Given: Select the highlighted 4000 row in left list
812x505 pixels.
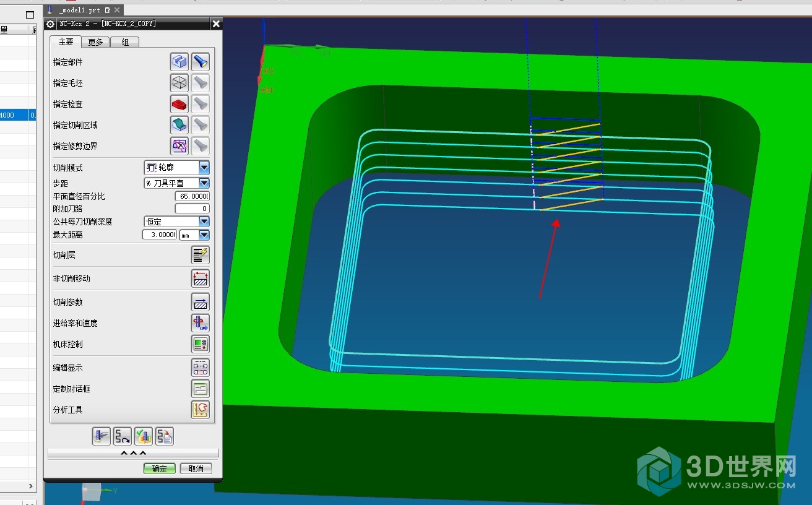Looking at the screenshot, I should click(19, 115).
